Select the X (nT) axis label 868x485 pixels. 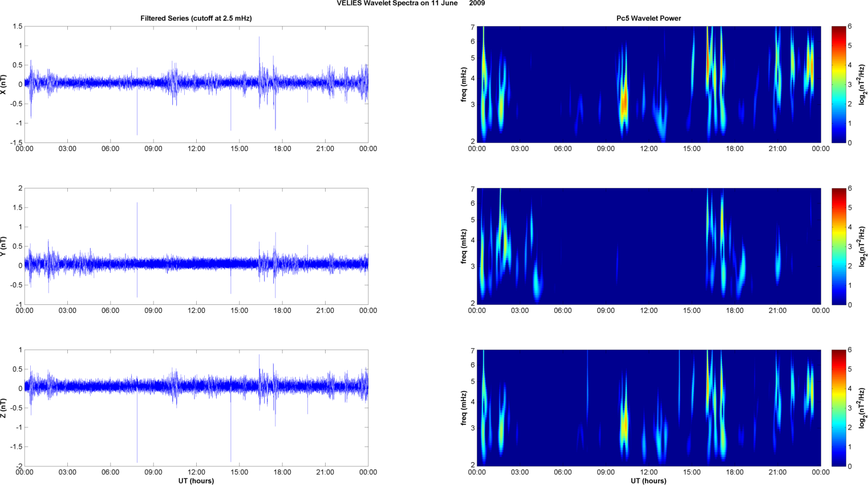[4, 84]
